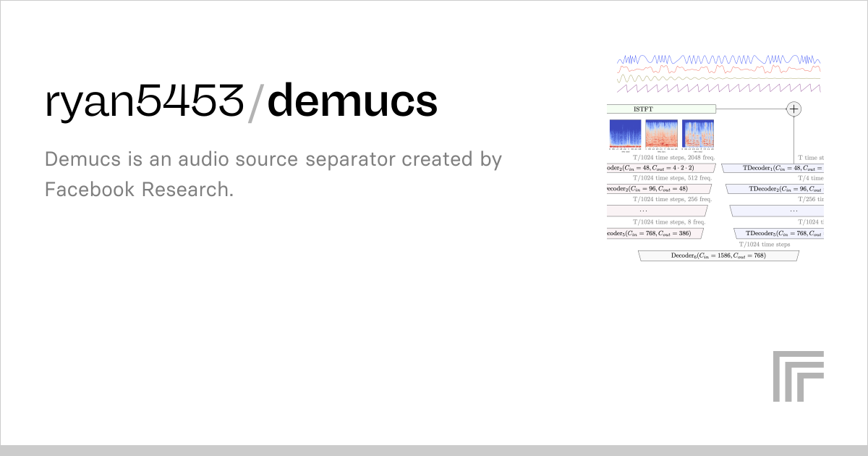868x456 pixels.
Task: Click the Replicate logo
Action: tap(800, 376)
